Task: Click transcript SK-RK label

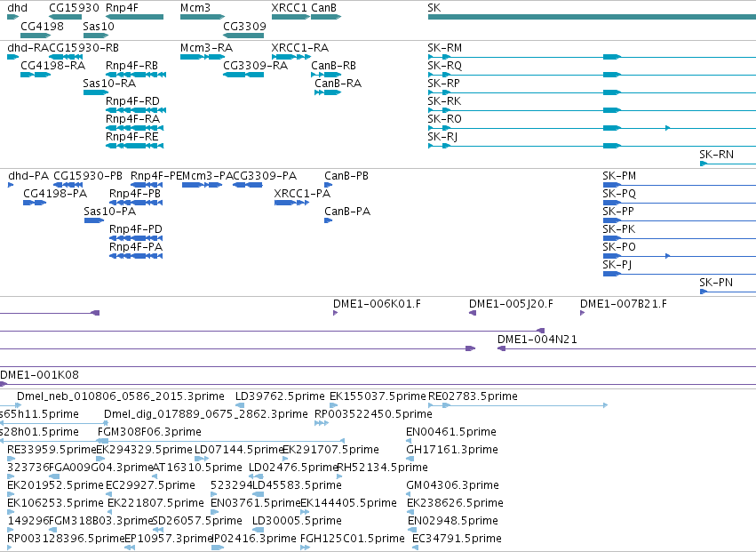Action: click(x=444, y=101)
